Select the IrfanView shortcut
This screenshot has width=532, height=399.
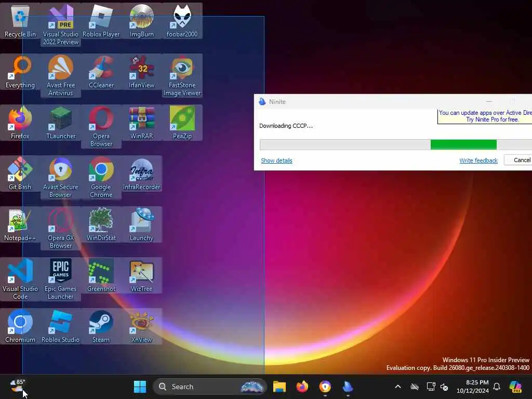pos(141,72)
